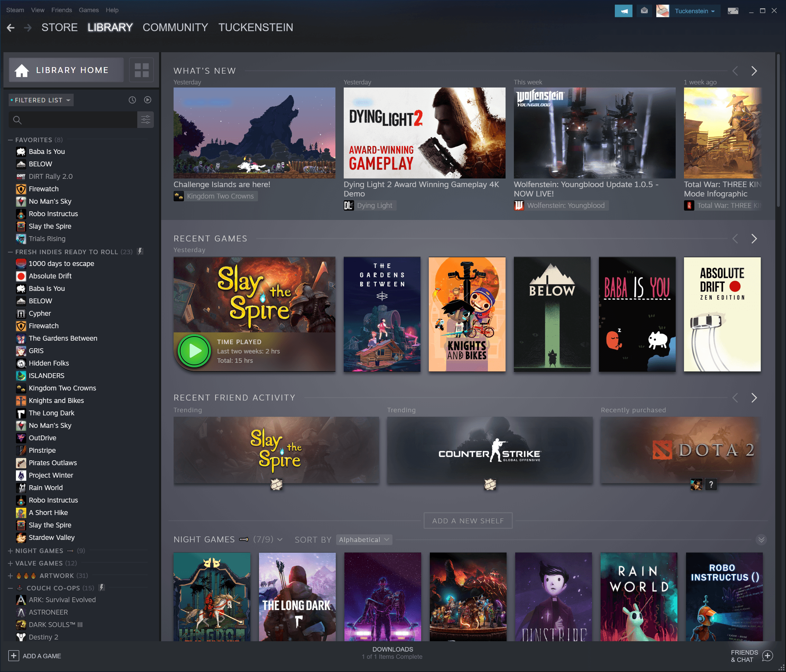Click the COMMUNITY navigation tab

175,27
